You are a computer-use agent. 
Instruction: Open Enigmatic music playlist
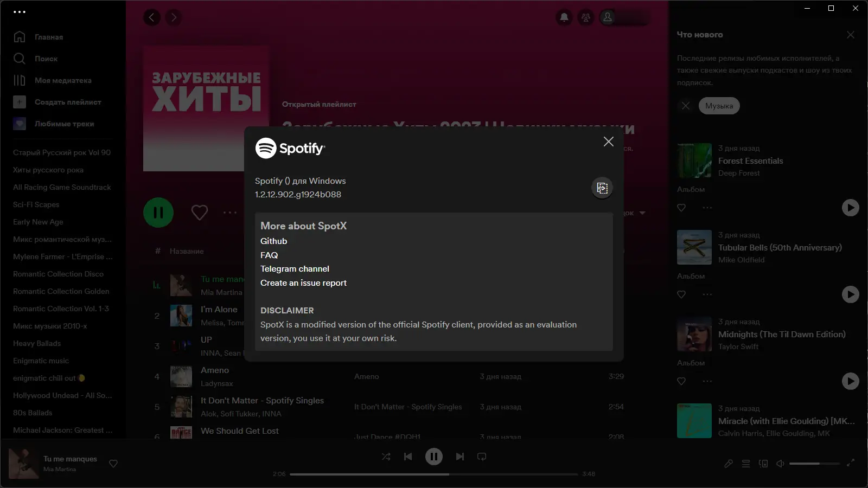click(41, 361)
